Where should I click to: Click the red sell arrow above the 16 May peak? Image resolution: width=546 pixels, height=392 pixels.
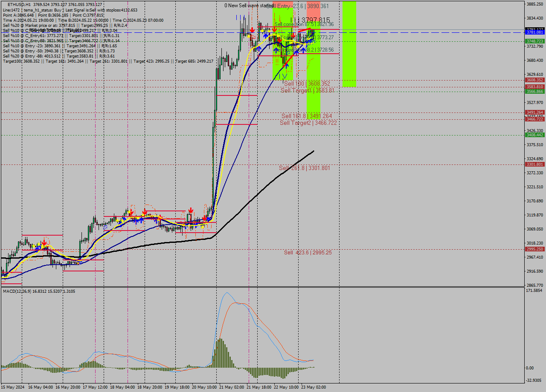44,242
